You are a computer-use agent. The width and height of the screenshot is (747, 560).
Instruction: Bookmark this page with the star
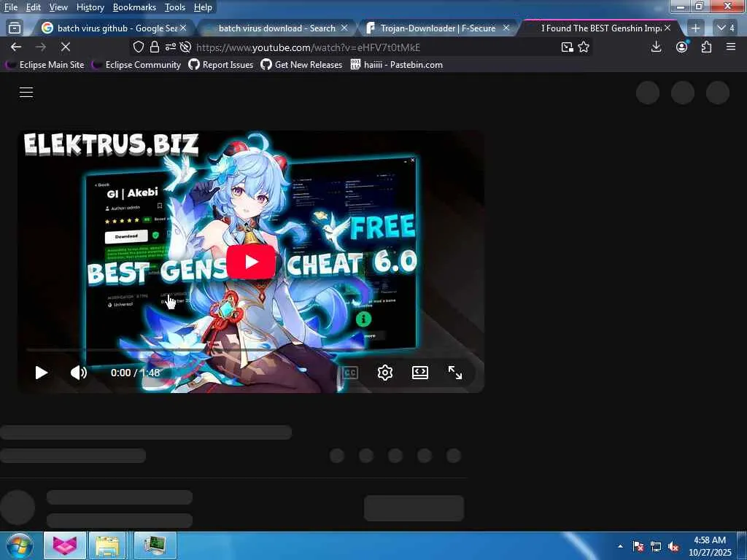pos(584,47)
